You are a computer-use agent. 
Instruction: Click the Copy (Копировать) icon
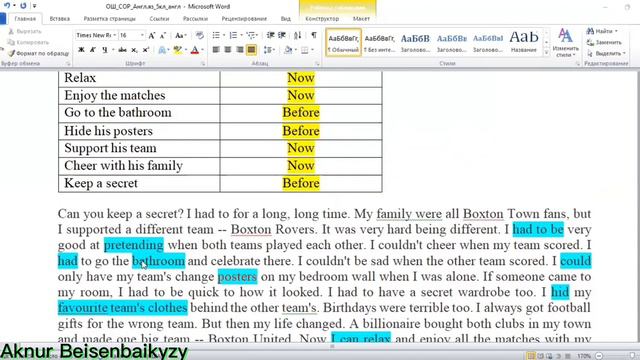[x=11, y=42]
